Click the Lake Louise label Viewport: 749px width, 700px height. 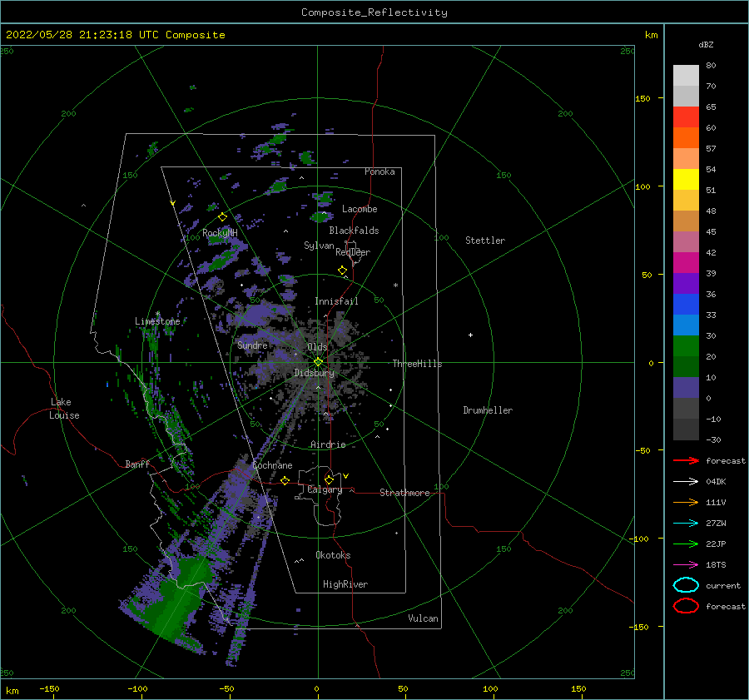(x=64, y=409)
